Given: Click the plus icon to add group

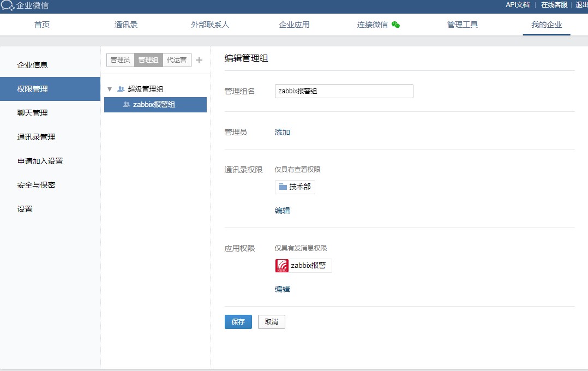Looking at the screenshot, I should coord(199,60).
